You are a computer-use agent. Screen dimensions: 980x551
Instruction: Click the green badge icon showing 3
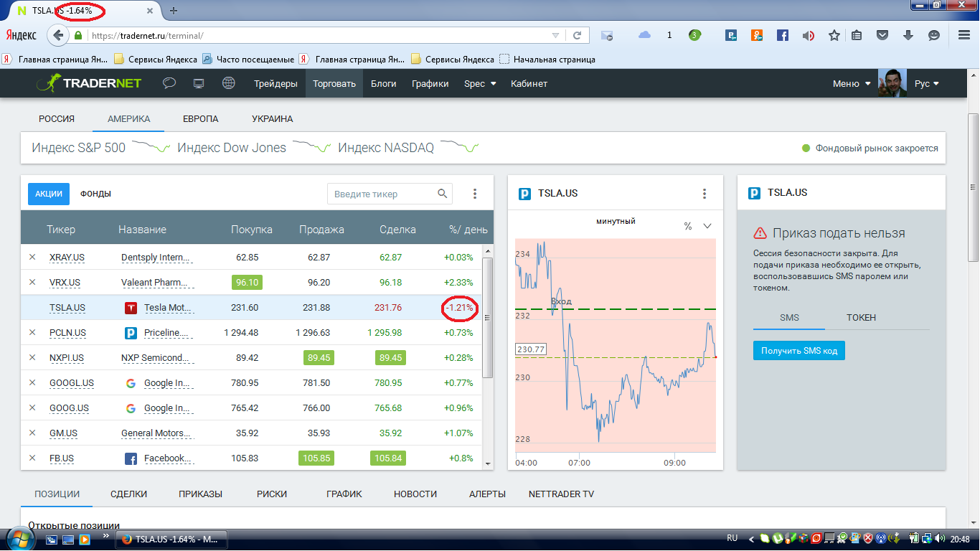(x=694, y=34)
